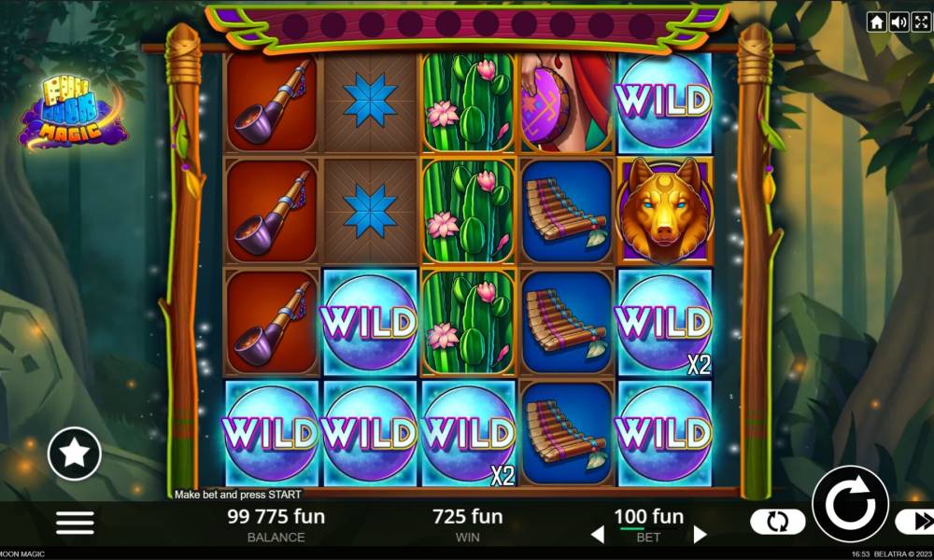Toggle autoplay mode
The image size is (934, 560).
click(777, 522)
